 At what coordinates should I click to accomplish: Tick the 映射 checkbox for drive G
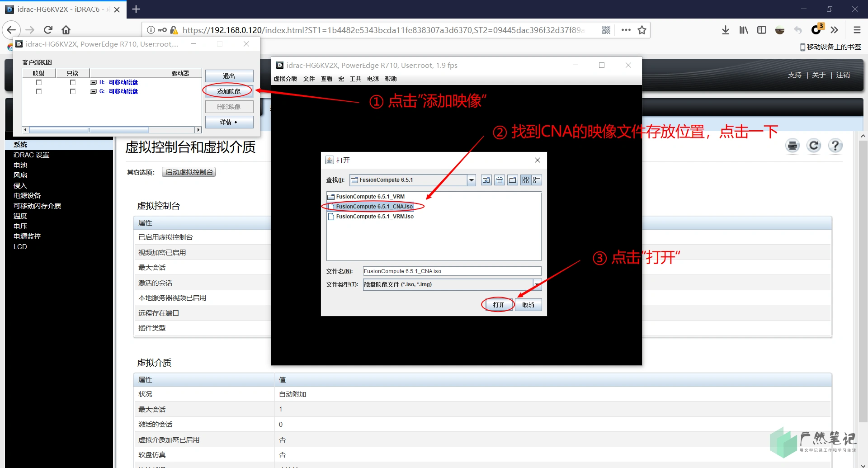point(39,91)
